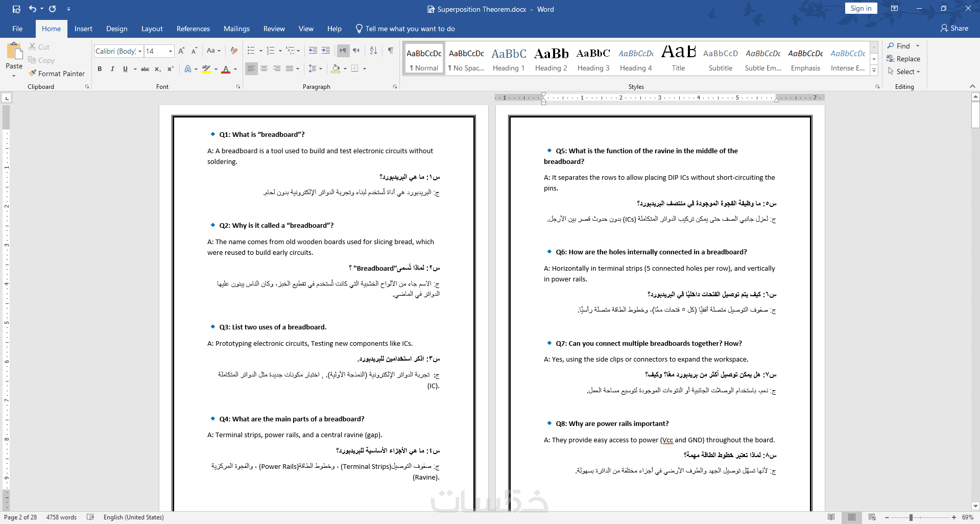Image resolution: width=980 pixels, height=524 pixels.
Task: Click the Format Painter brush
Action: (x=33, y=74)
